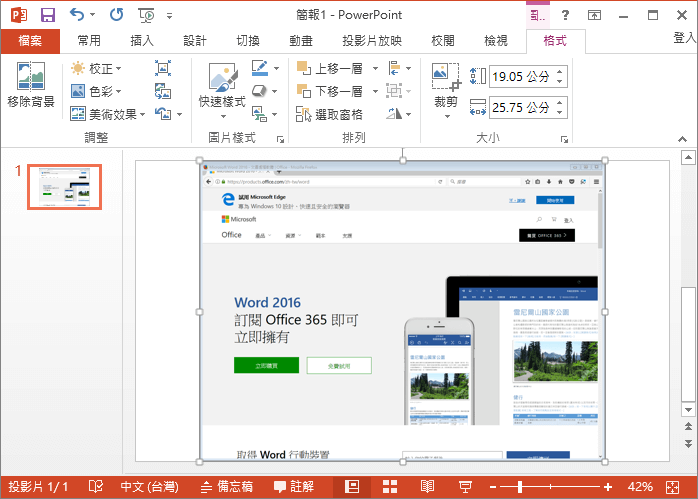The width and height of the screenshot is (698, 499).
Task: Open the Corrections (校正) menu
Action: [96, 69]
